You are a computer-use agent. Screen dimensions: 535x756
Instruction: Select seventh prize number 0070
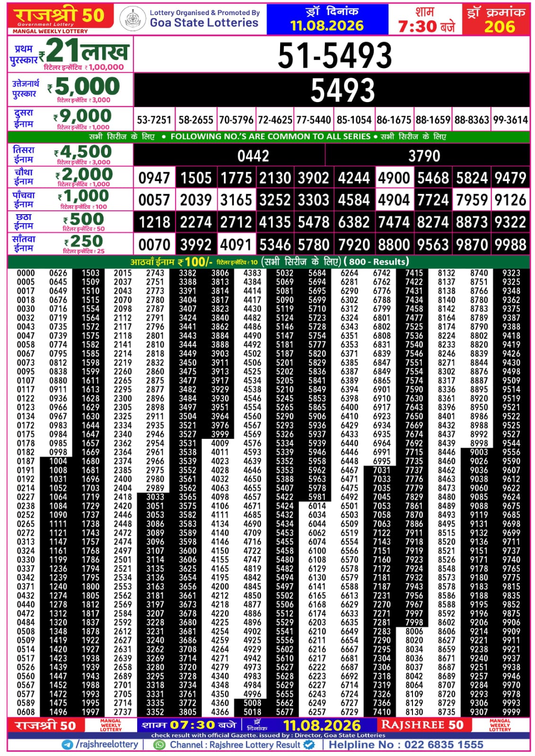(x=154, y=245)
